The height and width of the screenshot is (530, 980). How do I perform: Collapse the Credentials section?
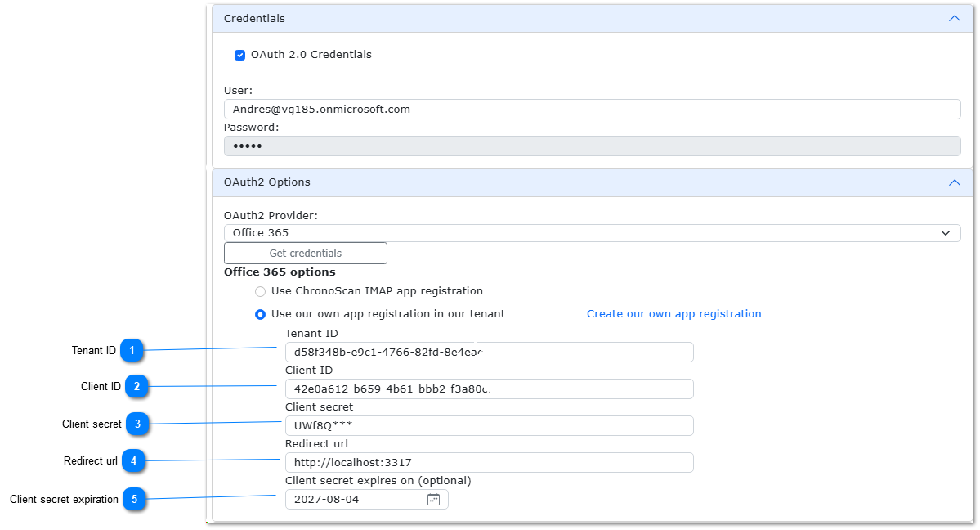tap(954, 18)
